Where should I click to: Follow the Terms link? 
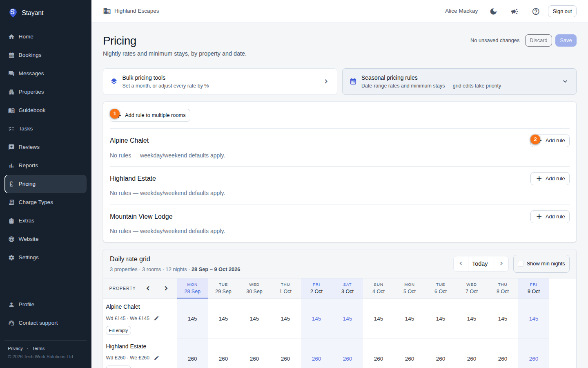[38, 348]
